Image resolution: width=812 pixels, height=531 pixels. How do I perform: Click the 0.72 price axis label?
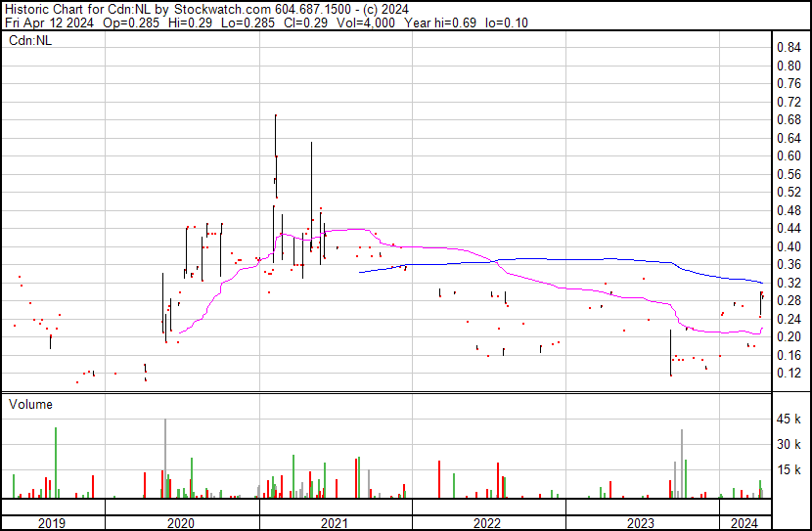coord(789,102)
